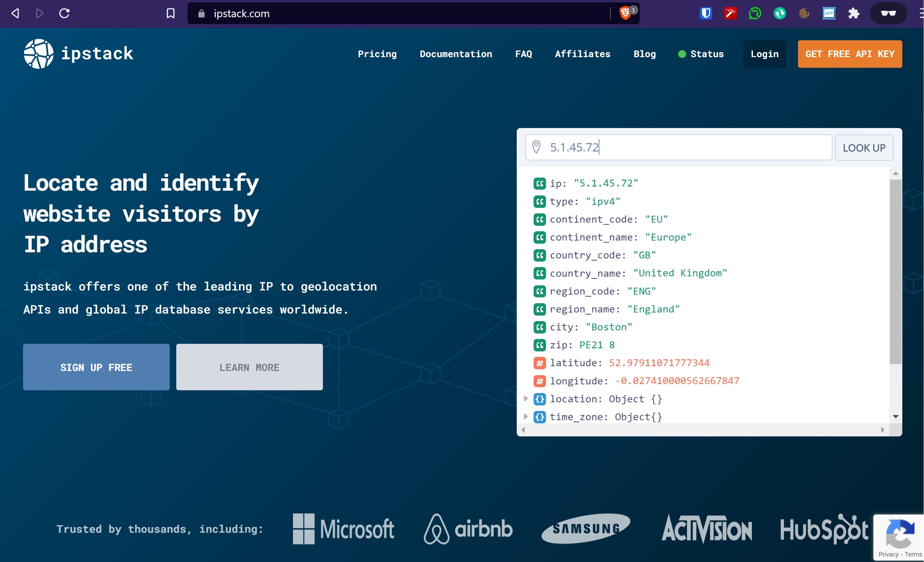Screen dimensions: 924x562
Task: Click the reCAPTCHA badge icon
Action: [900, 534]
